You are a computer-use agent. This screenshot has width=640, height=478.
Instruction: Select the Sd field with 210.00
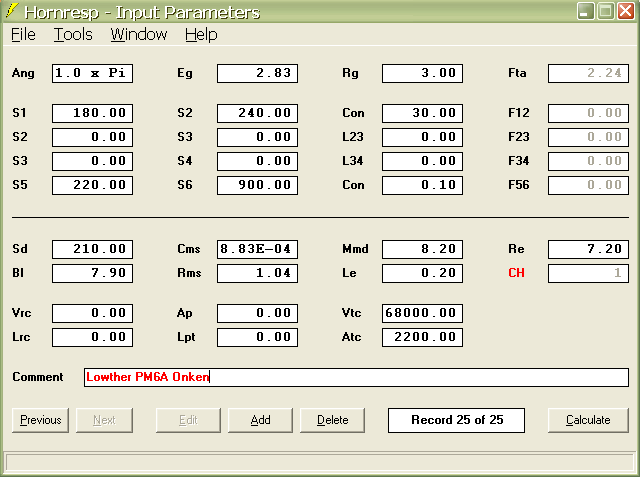[x=92, y=249]
